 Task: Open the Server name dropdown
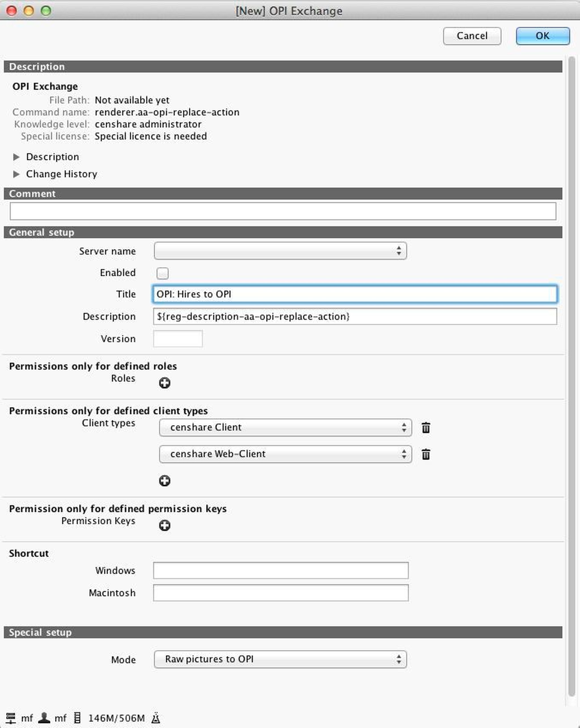(x=280, y=251)
